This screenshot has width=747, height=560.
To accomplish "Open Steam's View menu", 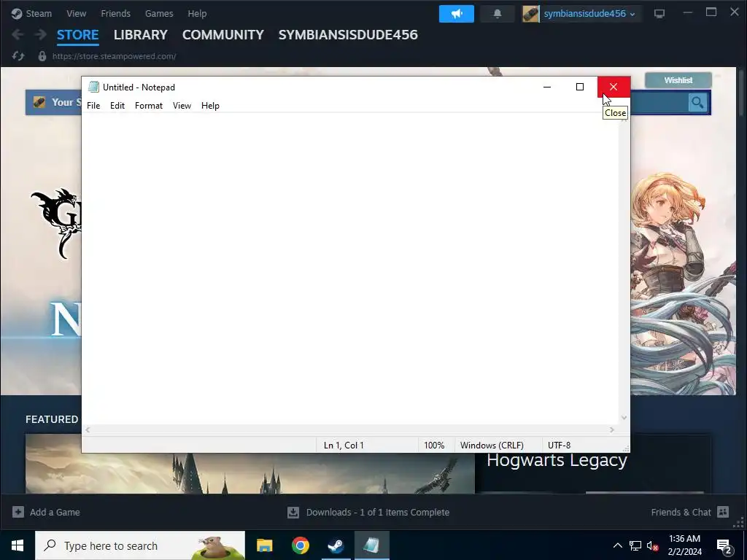I will 76,14.
